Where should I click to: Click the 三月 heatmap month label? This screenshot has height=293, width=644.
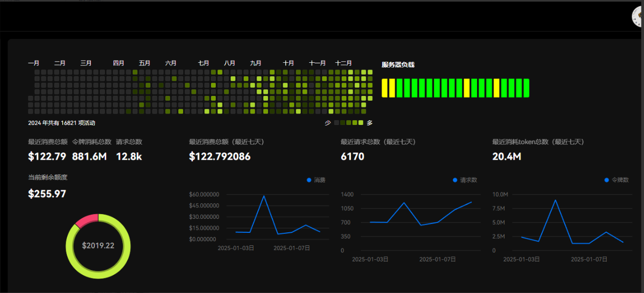pyautogui.click(x=86, y=63)
